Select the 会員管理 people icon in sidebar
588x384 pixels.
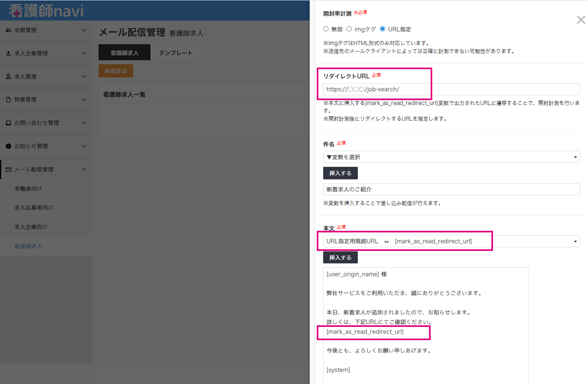[x=8, y=30]
